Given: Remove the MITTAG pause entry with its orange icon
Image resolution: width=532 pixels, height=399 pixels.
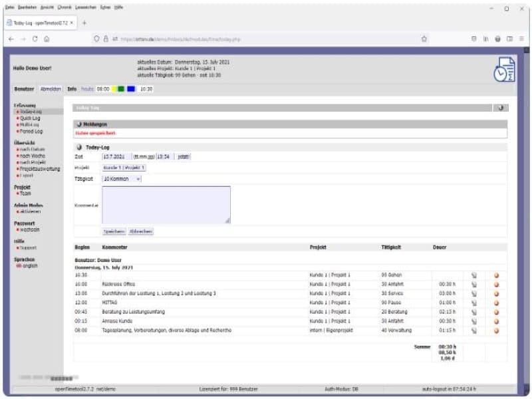Looking at the screenshot, I should (x=496, y=303).
